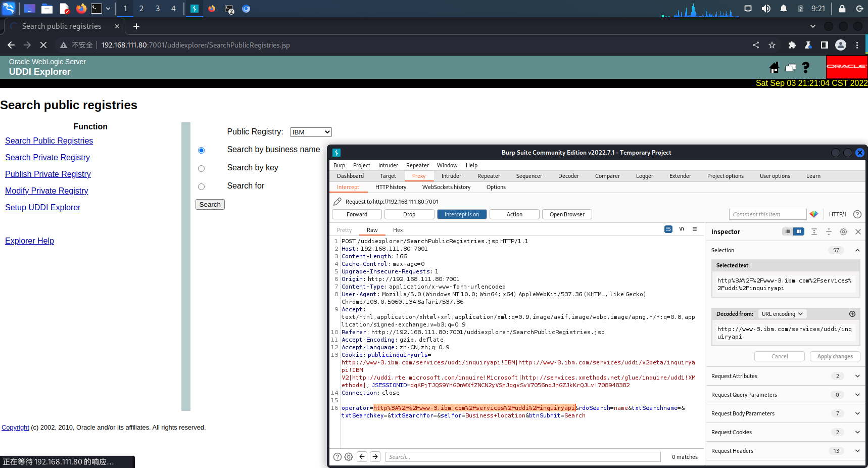
Task: Launch the file manager from the panel
Action: coord(47,9)
